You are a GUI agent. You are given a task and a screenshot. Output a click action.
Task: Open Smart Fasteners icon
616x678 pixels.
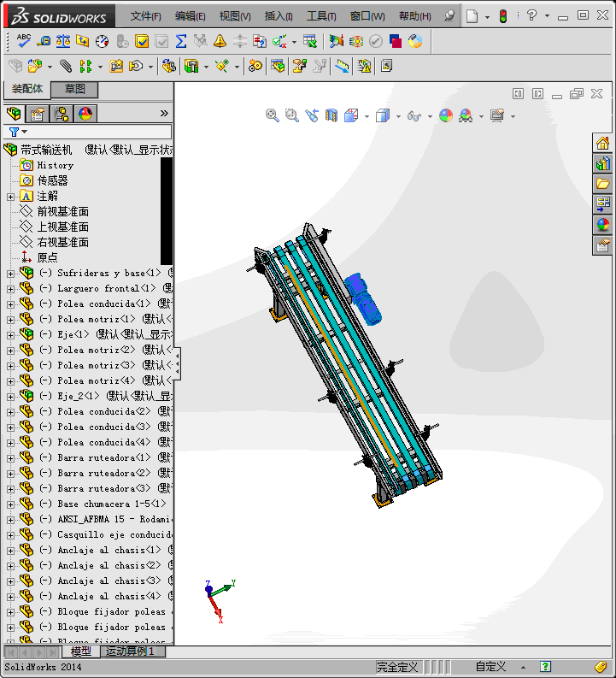(116, 66)
